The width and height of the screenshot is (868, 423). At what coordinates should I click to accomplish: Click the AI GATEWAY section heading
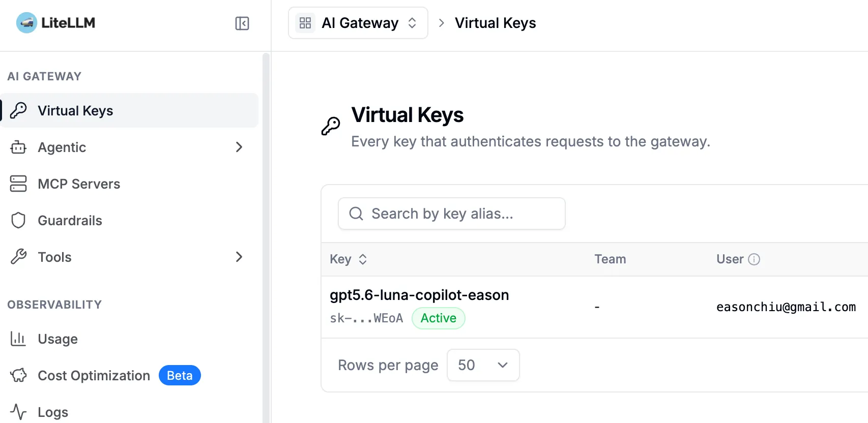[44, 76]
